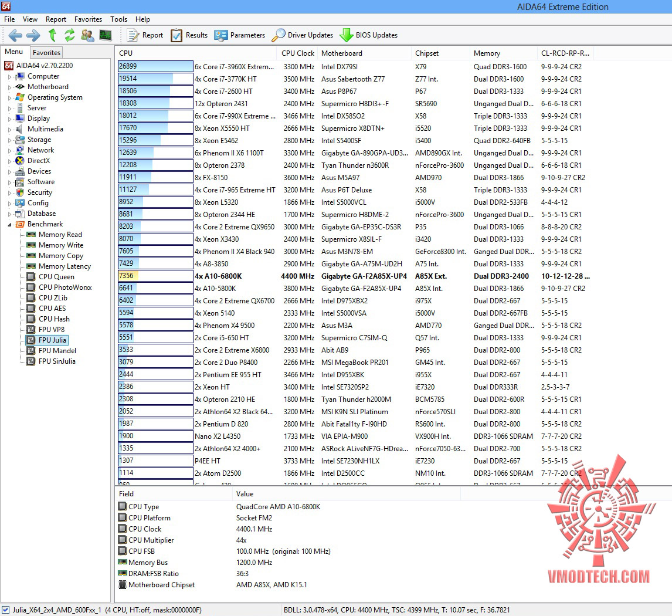672x616 pixels.
Task: Expand the Network tree node
Action: pyautogui.click(x=9, y=150)
